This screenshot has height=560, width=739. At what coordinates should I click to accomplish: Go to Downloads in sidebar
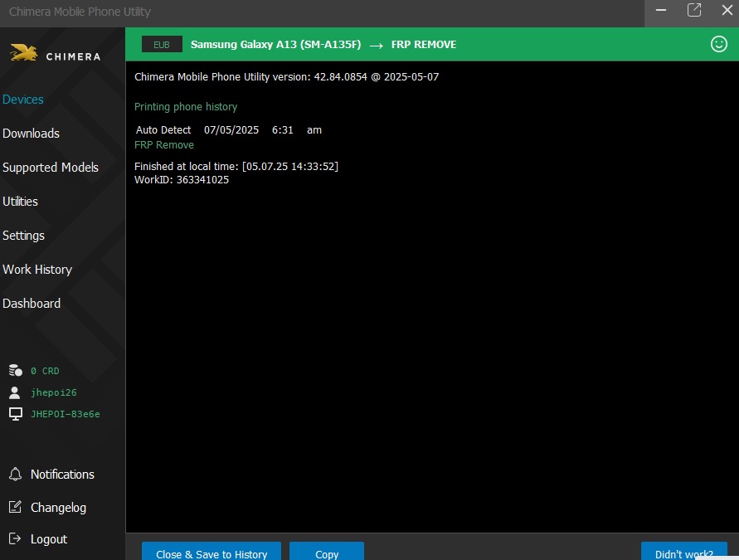(32, 134)
